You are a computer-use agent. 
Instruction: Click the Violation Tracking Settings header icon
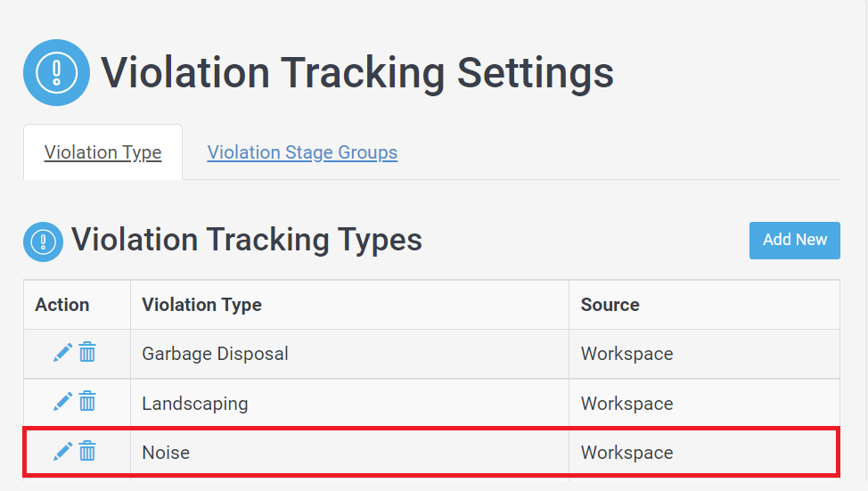pyautogui.click(x=56, y=72)
